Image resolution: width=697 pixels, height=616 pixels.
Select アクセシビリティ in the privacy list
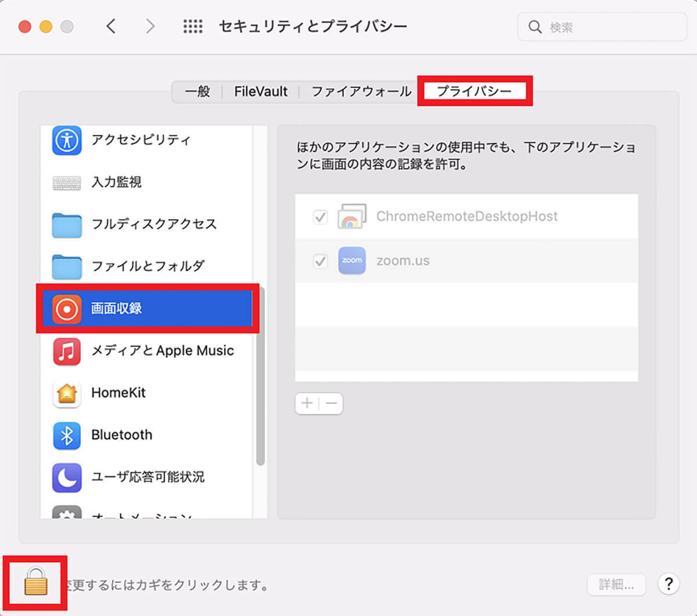[141, 140]
